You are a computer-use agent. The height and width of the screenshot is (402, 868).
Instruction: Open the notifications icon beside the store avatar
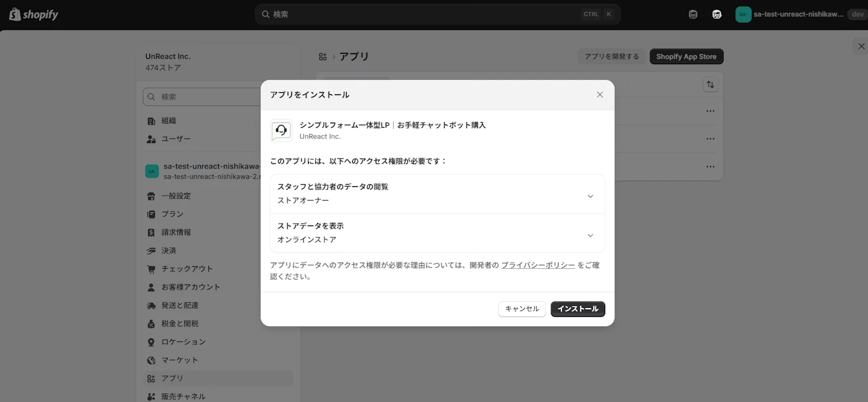pos(717,14)
